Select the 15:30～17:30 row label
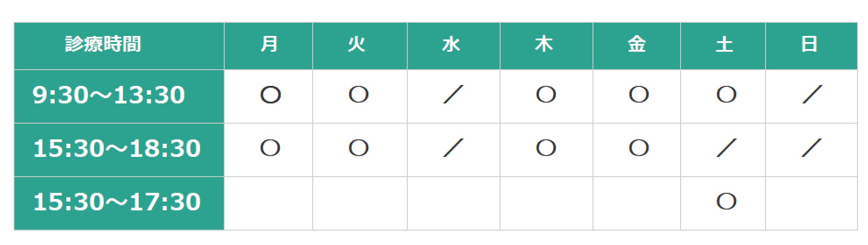 (x=117, y=202)
